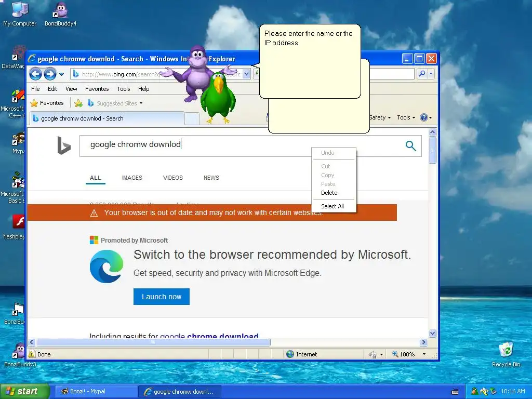Click the Launch now button

(162, 297)
